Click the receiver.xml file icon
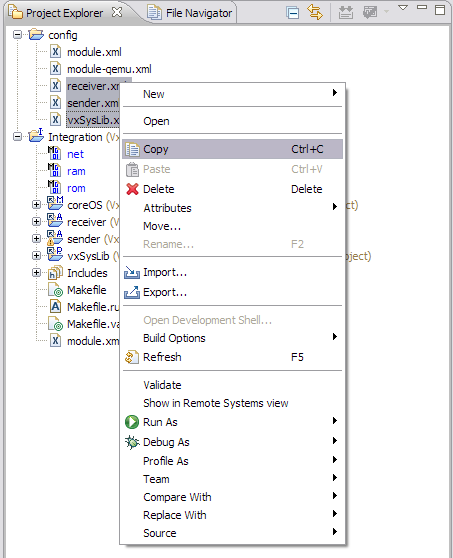Viewport: 453px width, 558px height. pos(55,85)
